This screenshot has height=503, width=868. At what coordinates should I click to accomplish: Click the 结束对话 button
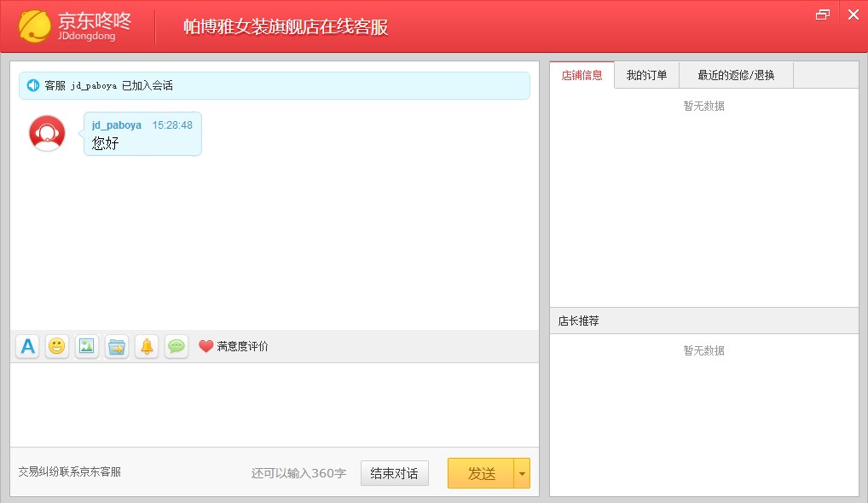point(394,473)
